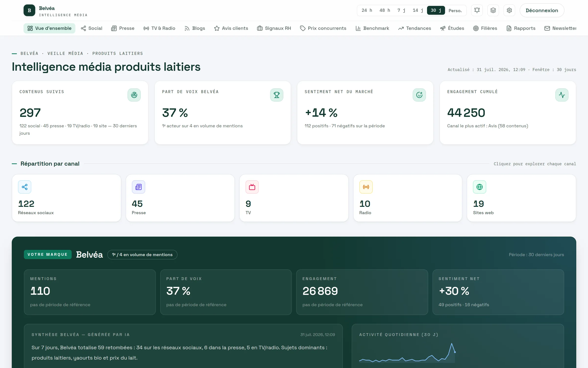
Task: Click the Répartition par canal heading
Action: click(x=50, y=164)
